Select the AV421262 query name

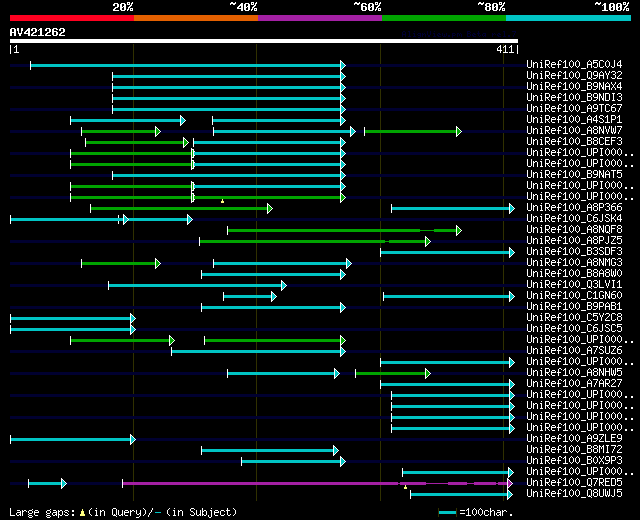coord(38,32)
